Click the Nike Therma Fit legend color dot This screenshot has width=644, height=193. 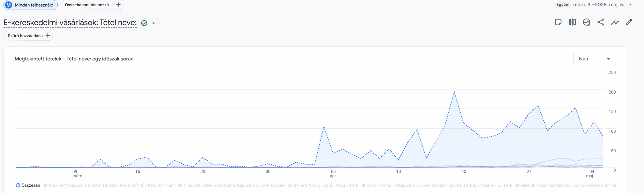[x=364, y=185]
